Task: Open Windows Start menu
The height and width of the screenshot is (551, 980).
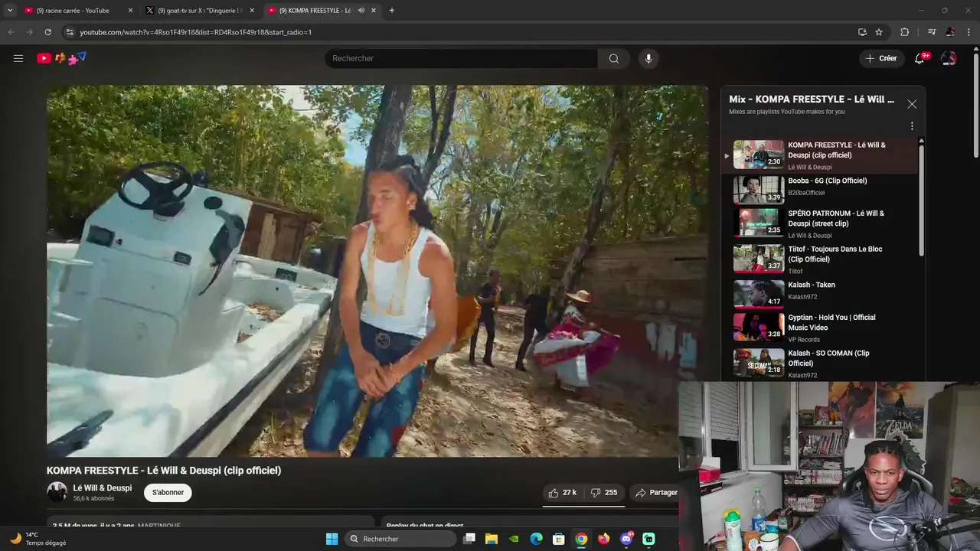Action: point(332,539)
